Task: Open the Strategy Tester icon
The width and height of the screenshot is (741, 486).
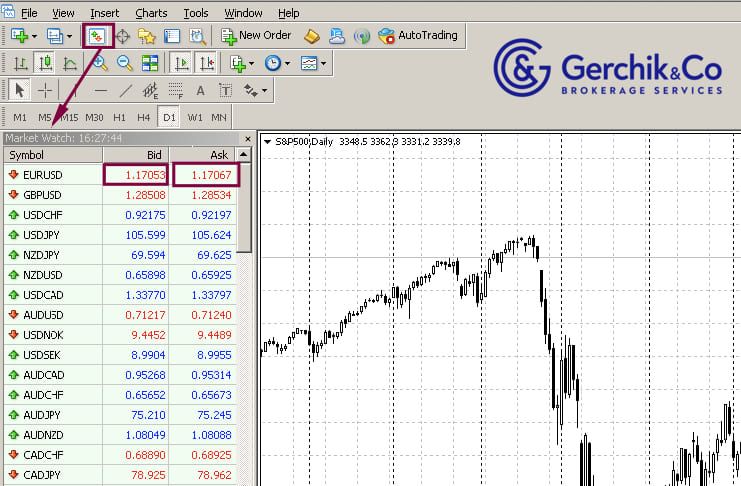Action: point(197,36)
